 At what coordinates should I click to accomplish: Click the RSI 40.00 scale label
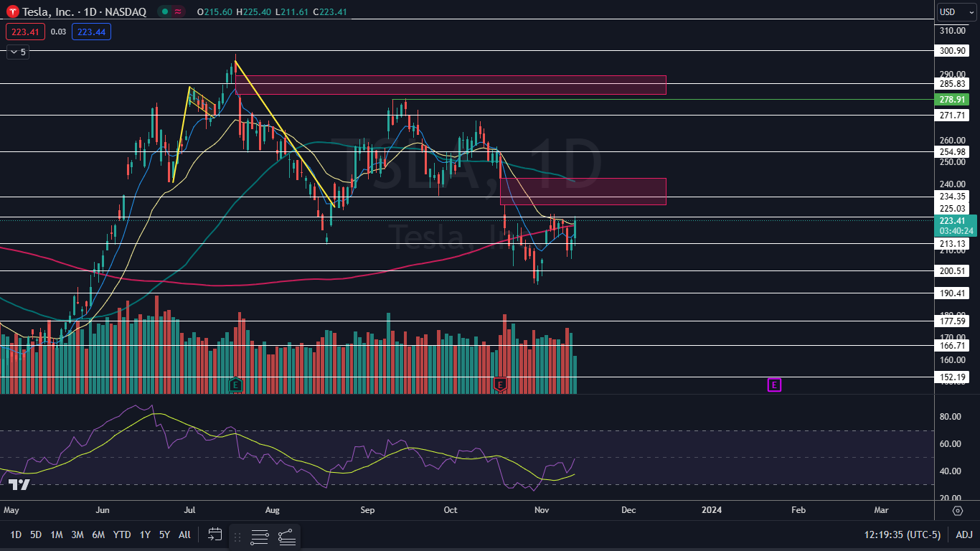pos(951,471)
